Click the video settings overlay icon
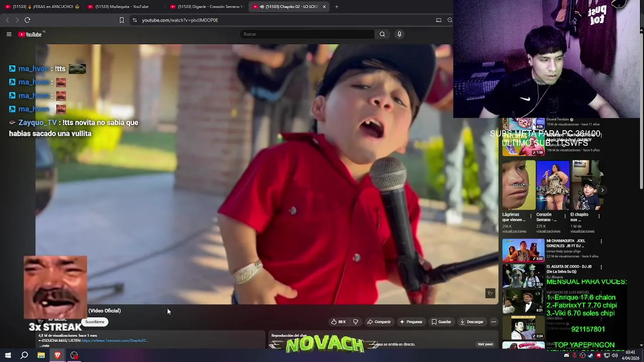 click(x=490, y=293)
